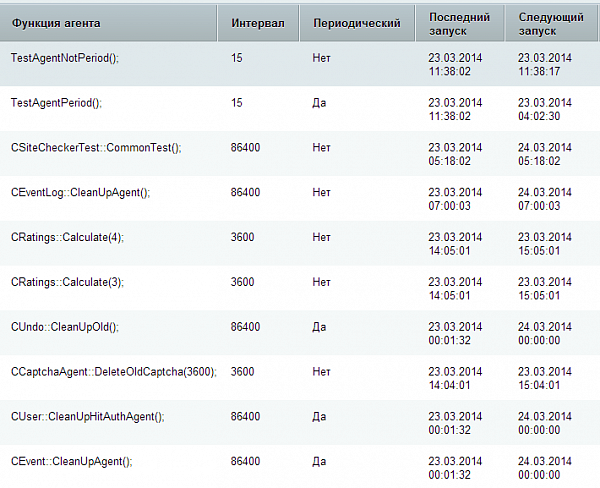This screenshot has width=600, height=488.
Task: Sort table by 'Периодический' column header
Action: 357,22
